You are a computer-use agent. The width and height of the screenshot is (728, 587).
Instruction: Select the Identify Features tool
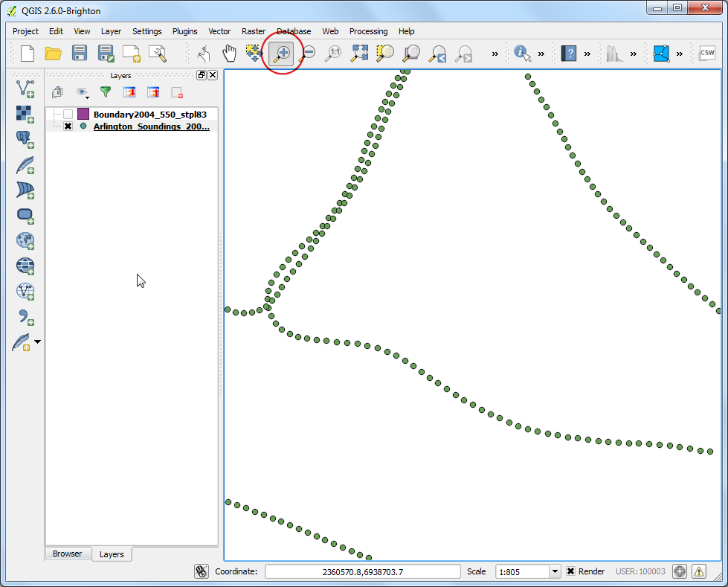pyautogui.click(x=522, y=54)
